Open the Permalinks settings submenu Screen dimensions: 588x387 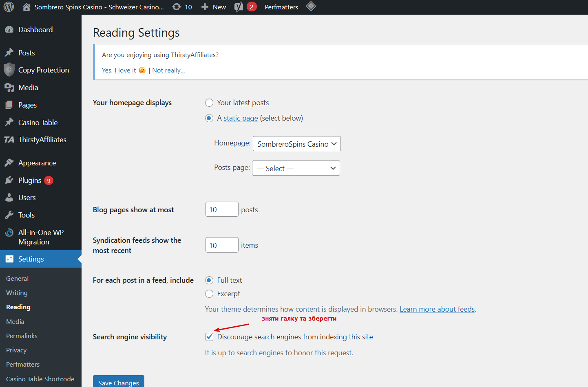point(22,336)
